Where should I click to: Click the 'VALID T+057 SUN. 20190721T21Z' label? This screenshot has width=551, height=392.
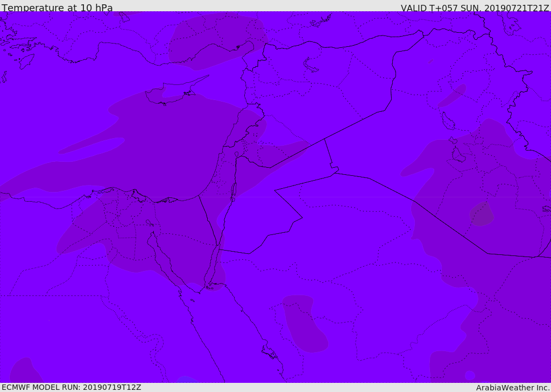tap(475, 8)
